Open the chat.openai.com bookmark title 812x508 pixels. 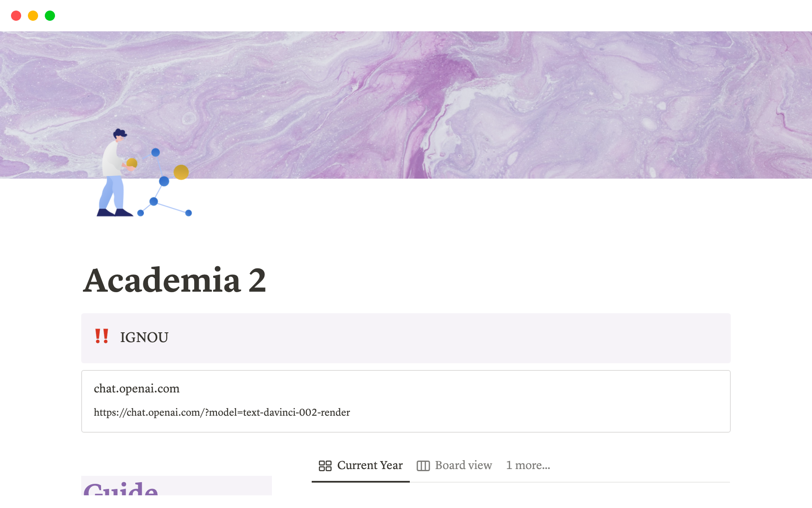[137, 388]
